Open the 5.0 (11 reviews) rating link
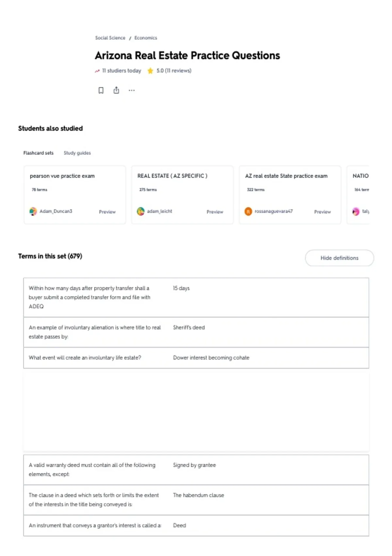This screenshot has height=556, width=392. tap(174, 71)
